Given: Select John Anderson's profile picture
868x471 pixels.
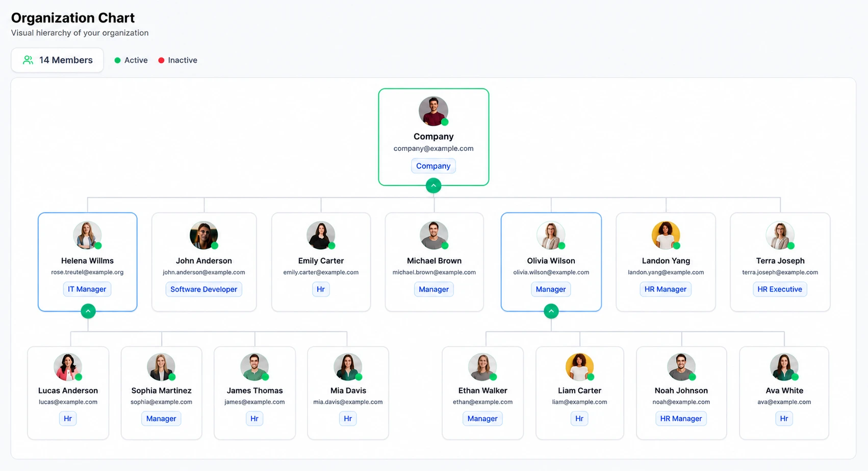Looking at the screenshot, I should (x=204, y=235).
